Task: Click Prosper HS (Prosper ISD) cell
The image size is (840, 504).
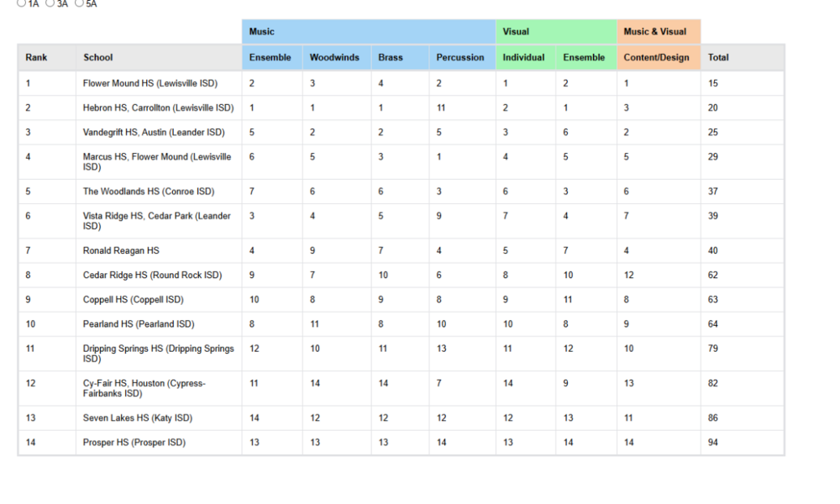Action: tap(134, 443)
